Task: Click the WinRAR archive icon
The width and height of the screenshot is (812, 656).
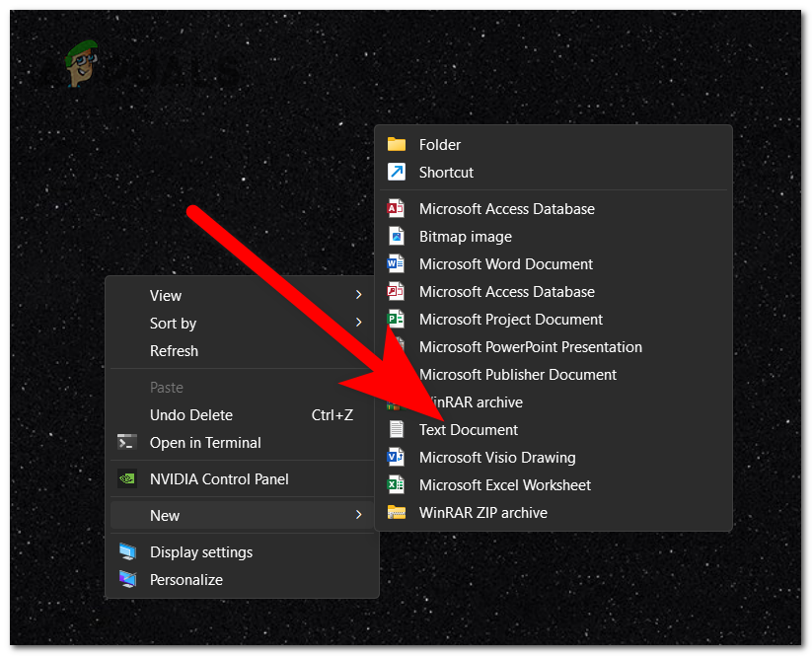Action: point(398,401)
